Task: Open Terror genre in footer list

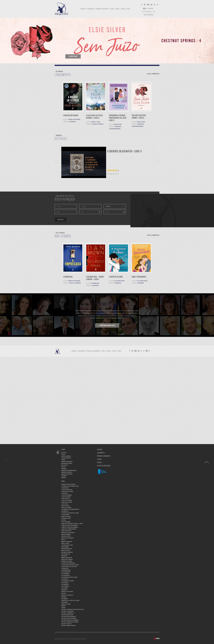Action: click(63, 478)
